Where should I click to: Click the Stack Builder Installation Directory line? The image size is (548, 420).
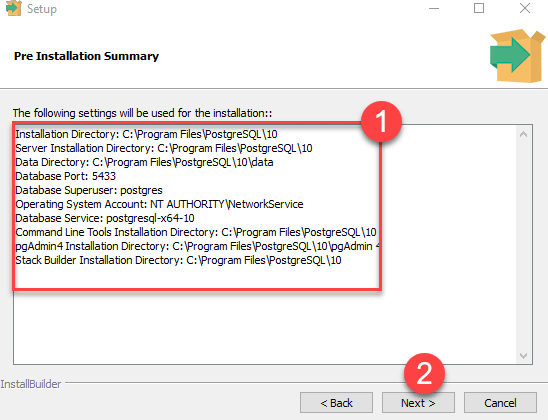pos(178,260)
